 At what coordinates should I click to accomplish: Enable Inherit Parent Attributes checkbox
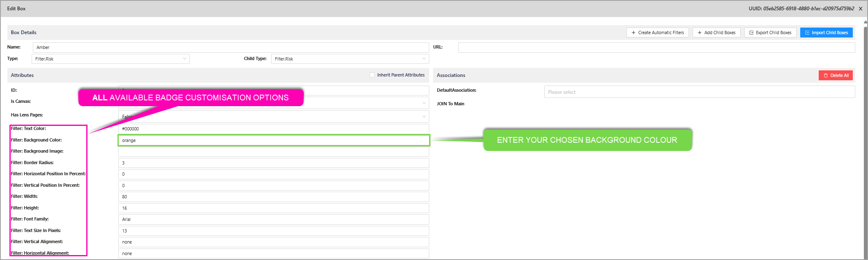click(x=372, y=75)
